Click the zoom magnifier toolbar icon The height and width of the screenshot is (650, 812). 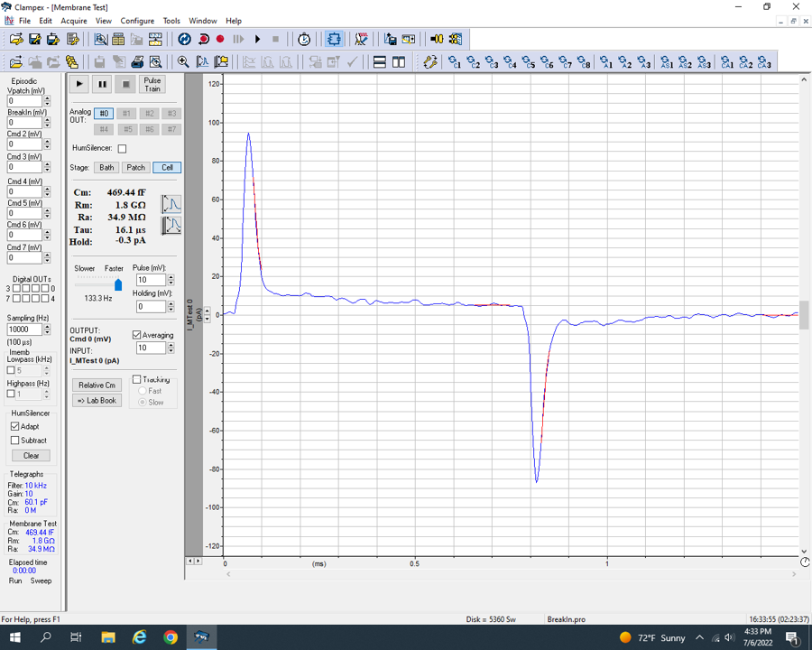point(183,62)
